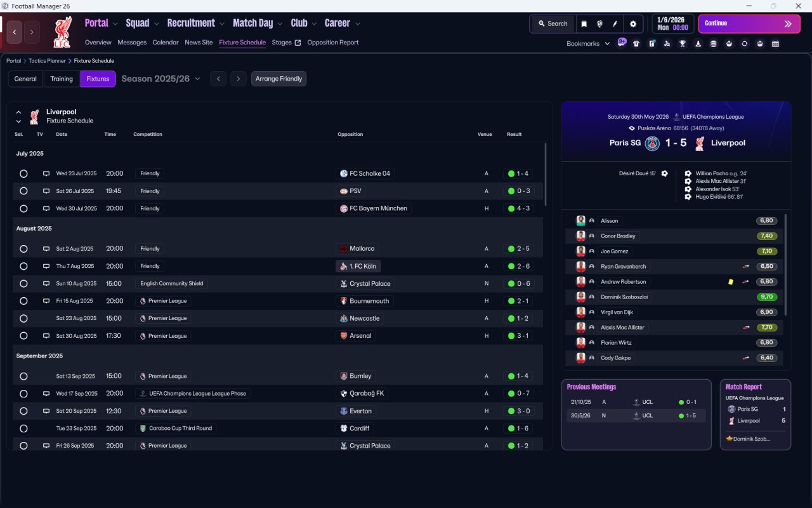Open the Search button
This screenshot has width=812, height=508.
[x=553, y=23]
